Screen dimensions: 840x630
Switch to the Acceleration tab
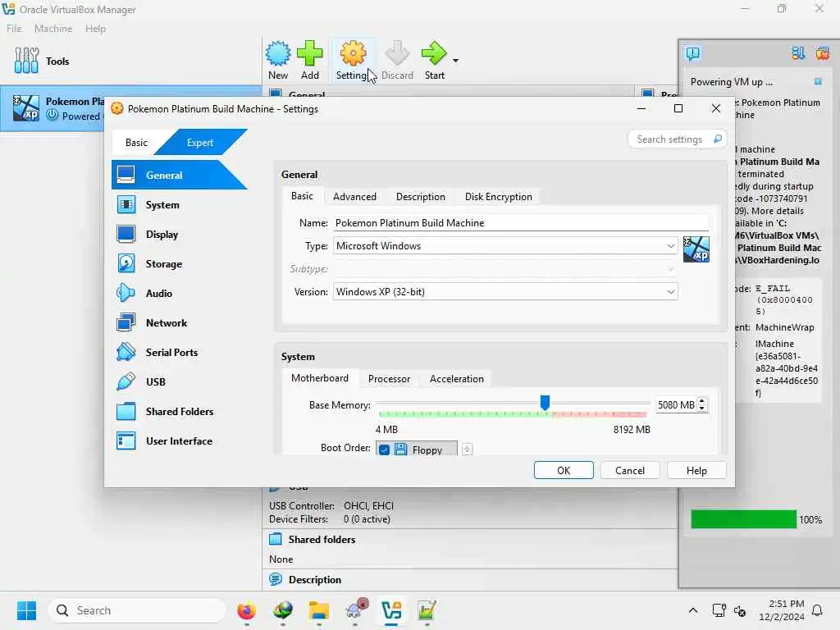[456, 379]
